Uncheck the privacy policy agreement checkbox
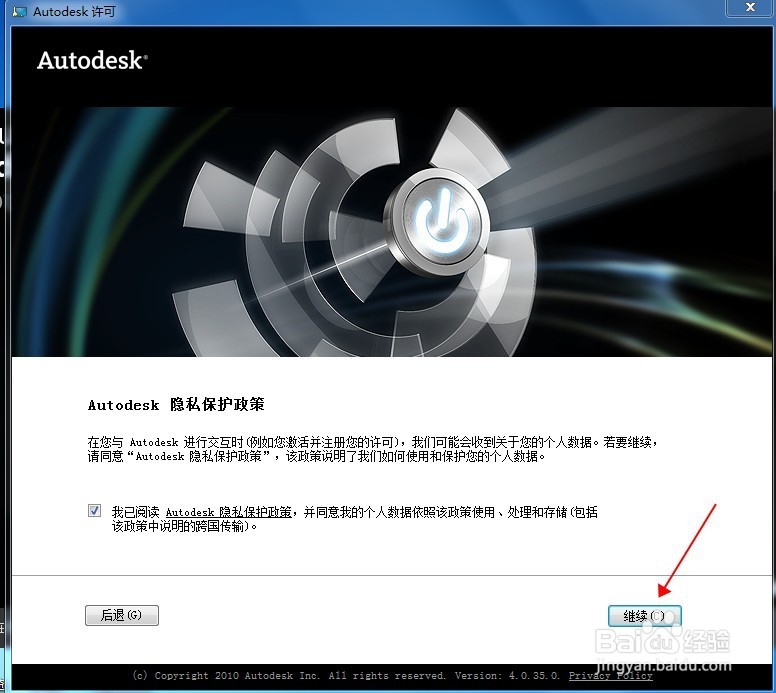Image resolution: width=776 pixels, height=693 pixels. pos(94,510)
